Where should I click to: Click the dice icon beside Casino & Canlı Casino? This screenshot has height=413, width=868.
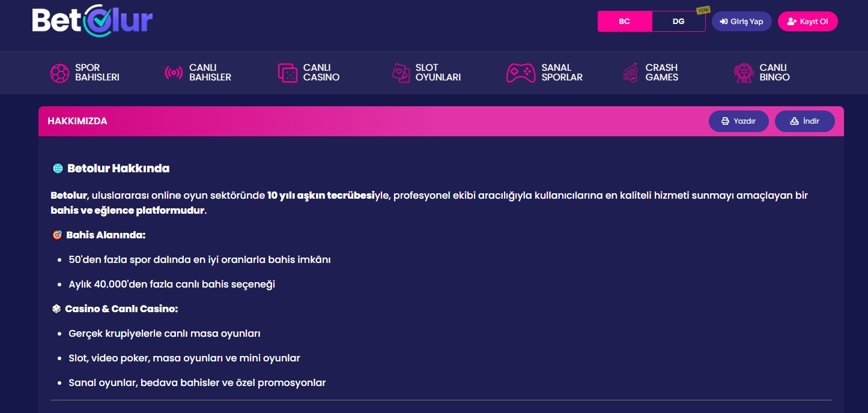56,309
